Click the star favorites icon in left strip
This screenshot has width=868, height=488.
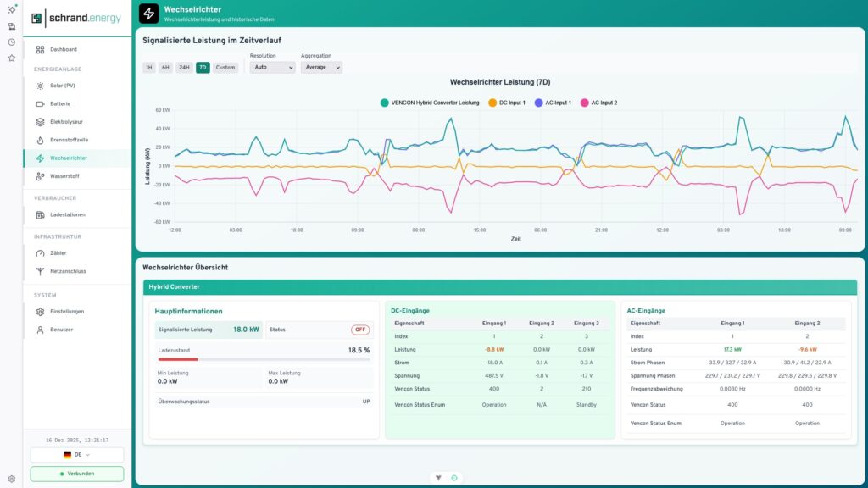12,58
